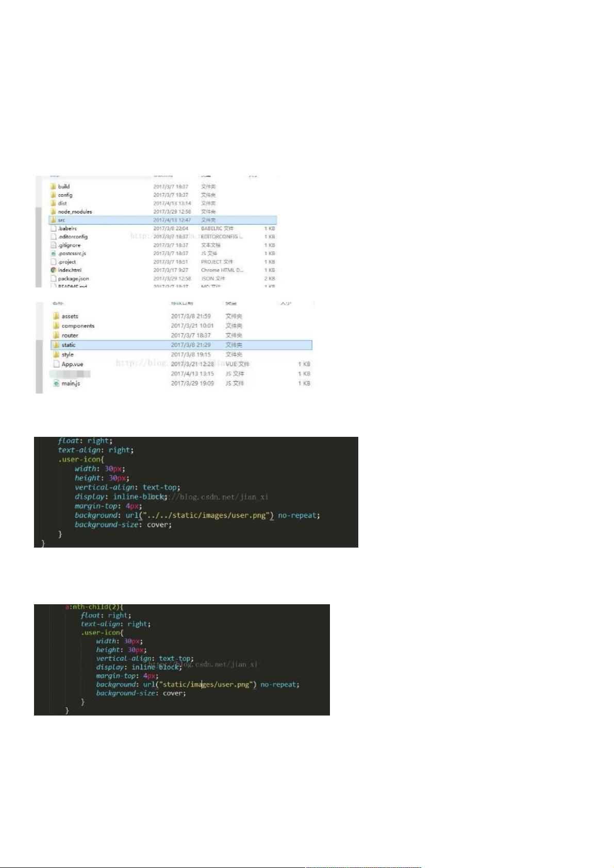Select the dist folder name

tap(62, 203)
